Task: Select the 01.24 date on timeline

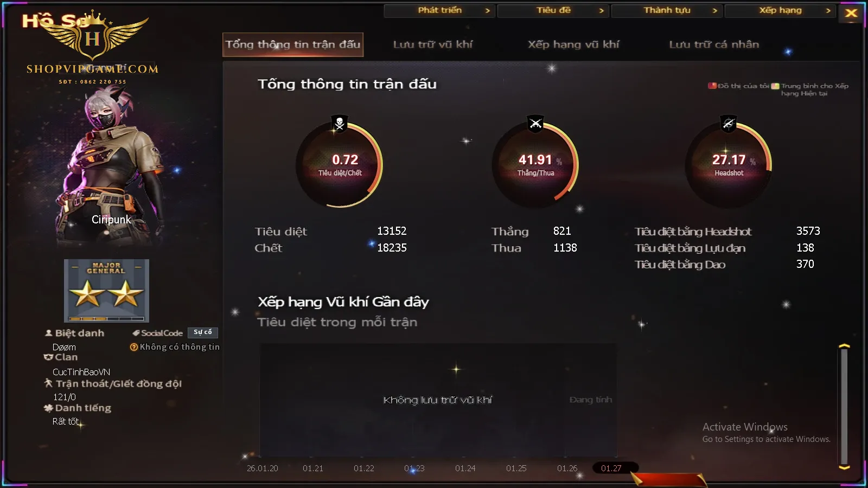Action: tap(465, 468)
